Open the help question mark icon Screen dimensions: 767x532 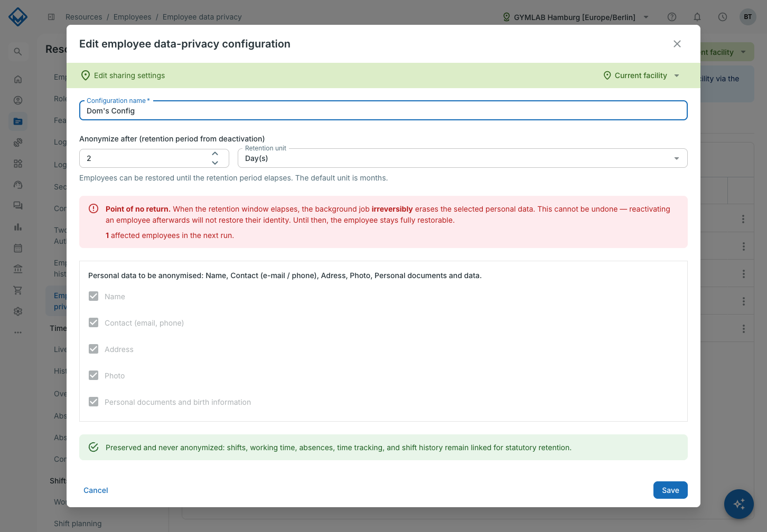(672, 17)
